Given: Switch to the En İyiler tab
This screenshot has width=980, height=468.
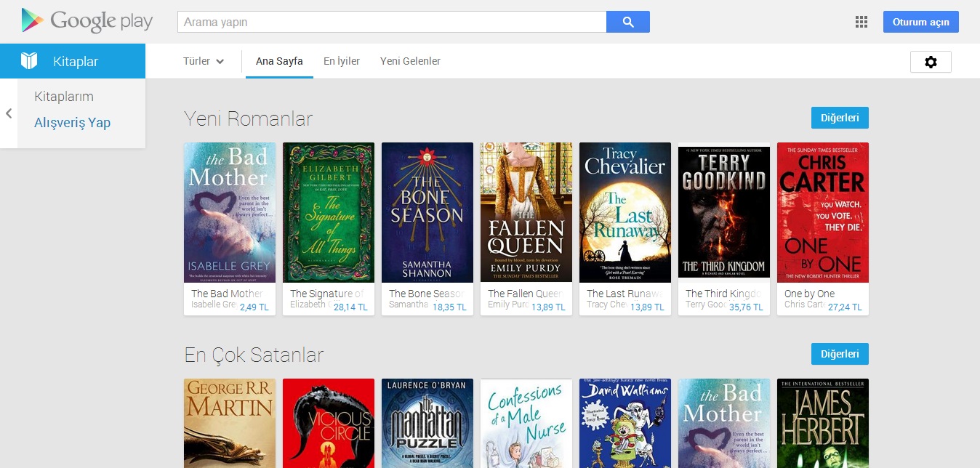Looking at the screenshot, I should tap(342, 61).
